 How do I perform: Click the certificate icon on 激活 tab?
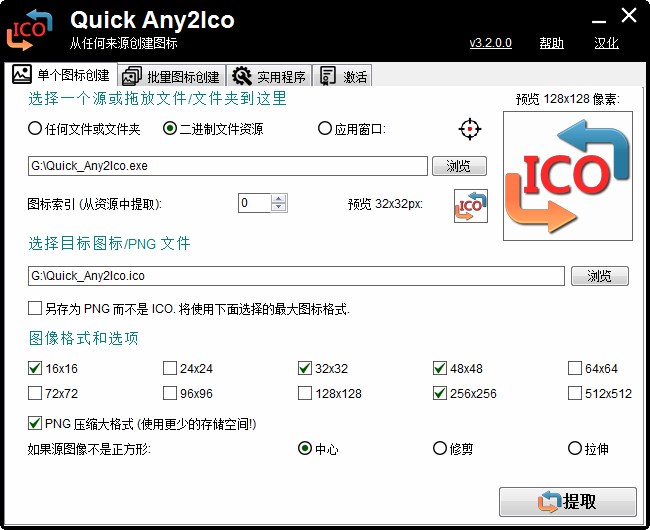(327, 76)
